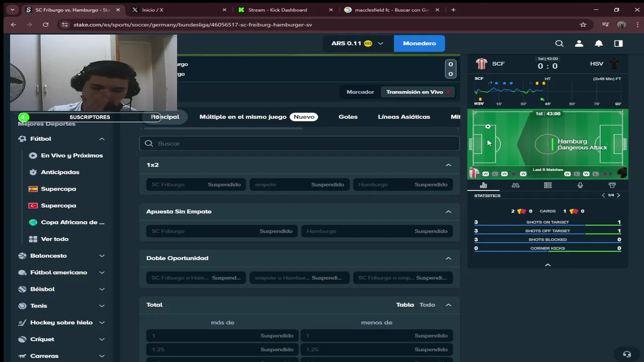This screenshot has height=362, width=644.
Task: Expand the Tenis sidebar section
Action: coord(102,306)
